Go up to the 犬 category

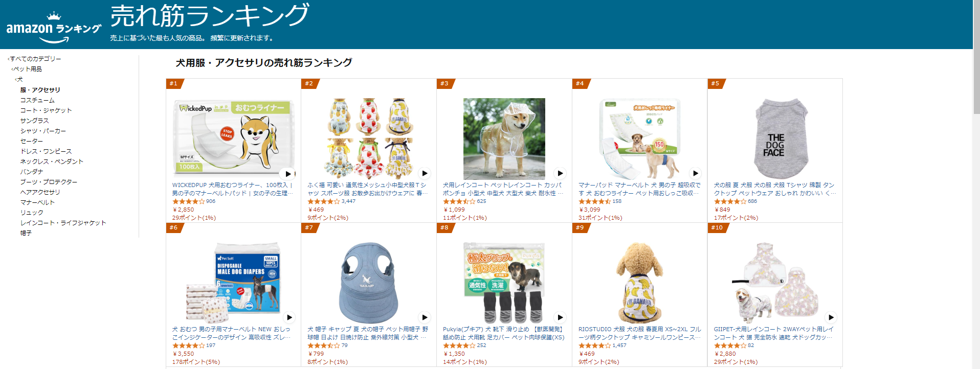(x=19, y=79)
